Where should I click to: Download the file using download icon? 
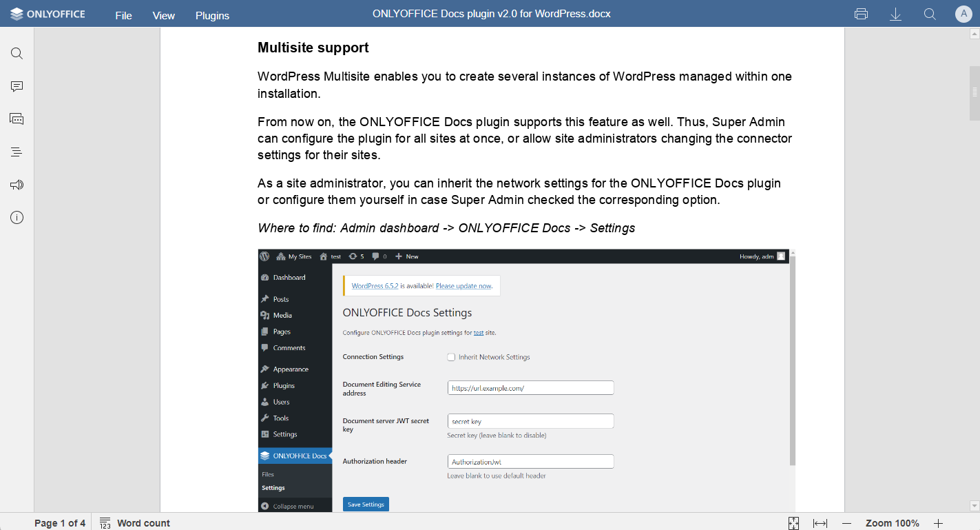coord(895,14)
